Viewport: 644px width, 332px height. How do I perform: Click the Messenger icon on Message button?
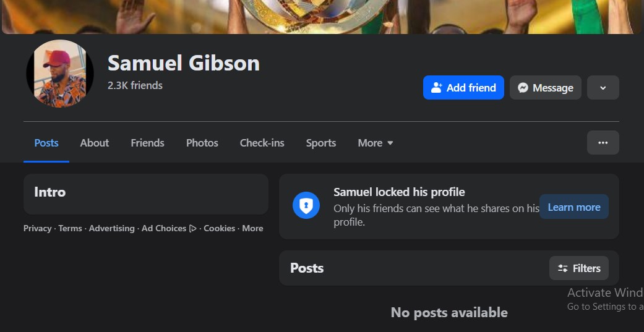pos(522,88)
